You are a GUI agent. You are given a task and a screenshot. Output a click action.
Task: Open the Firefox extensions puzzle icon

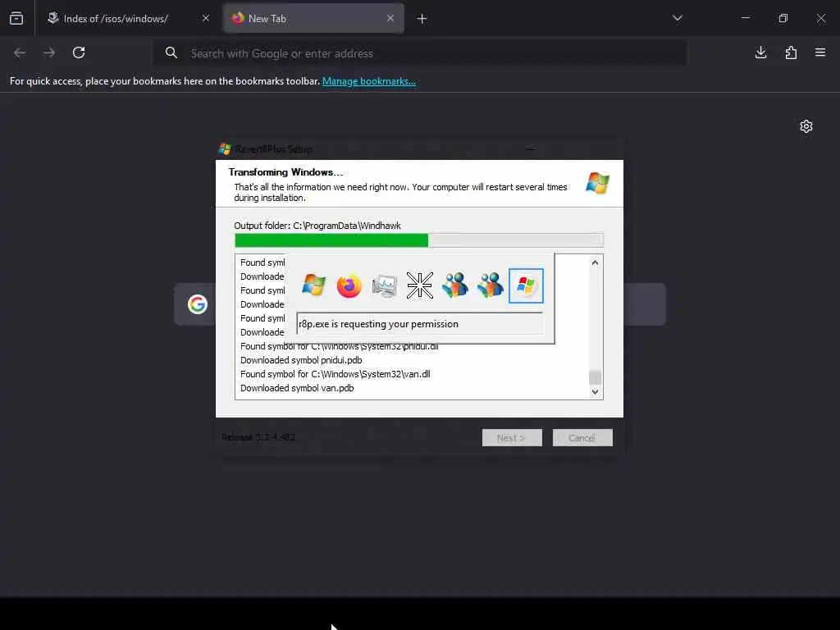point(791,52)
